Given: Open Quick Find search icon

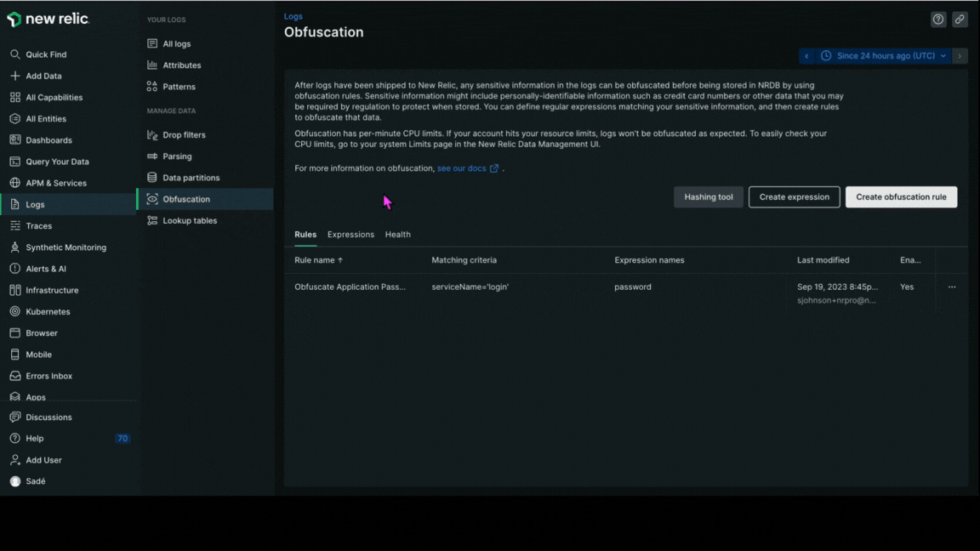Looking at the screenshot, I should coord(14,54).
